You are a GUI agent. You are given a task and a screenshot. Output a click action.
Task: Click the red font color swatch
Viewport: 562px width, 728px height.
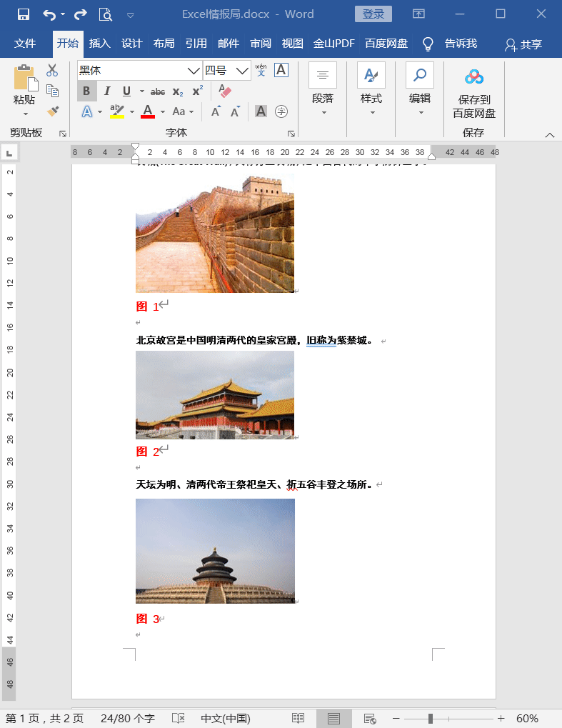(x=148, y=111)
